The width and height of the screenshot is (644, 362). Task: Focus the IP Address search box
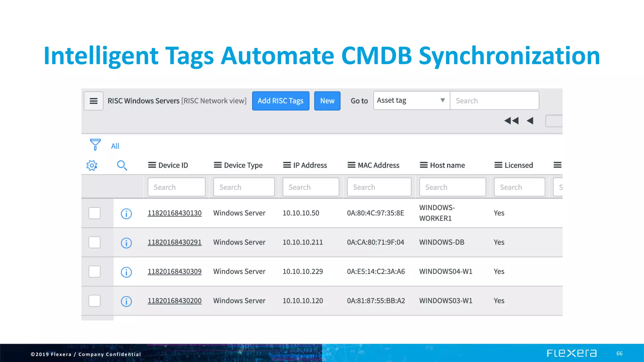(311, 187)
